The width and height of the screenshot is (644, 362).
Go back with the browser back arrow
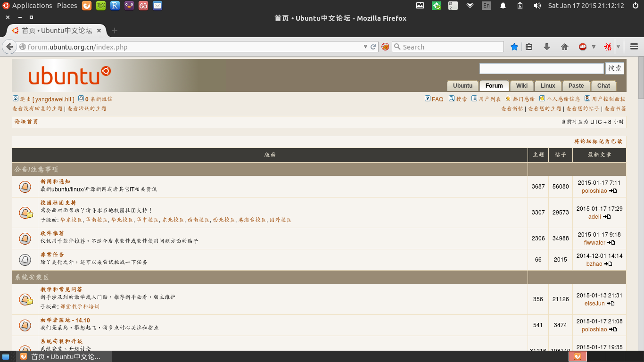[x=9, y=47]
